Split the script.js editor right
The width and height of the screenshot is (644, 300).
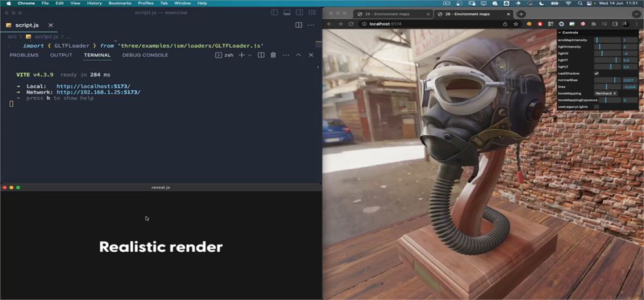[x=299, y=25]
